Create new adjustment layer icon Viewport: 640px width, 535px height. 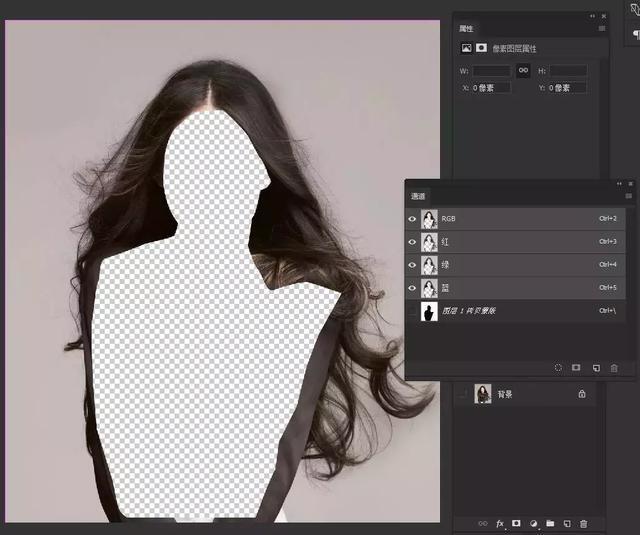pyautogui.click(x=533, y=523)
